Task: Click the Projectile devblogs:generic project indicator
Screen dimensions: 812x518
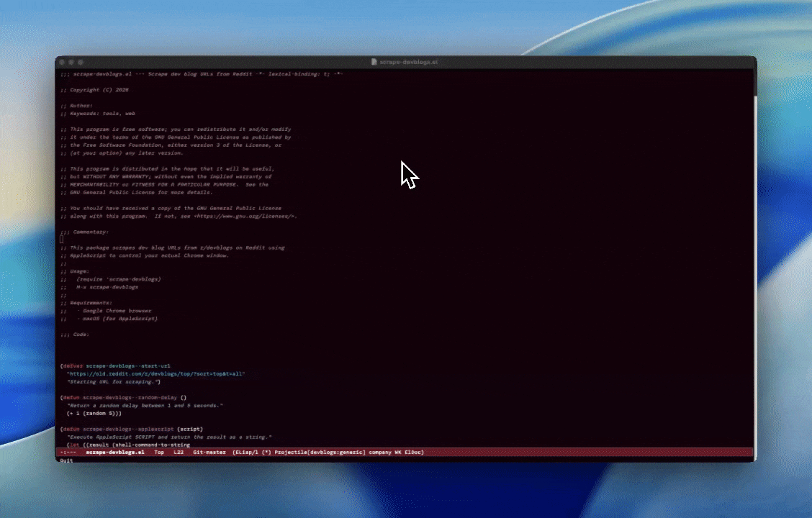Action: pyautogui.click(x=320, y=452)
